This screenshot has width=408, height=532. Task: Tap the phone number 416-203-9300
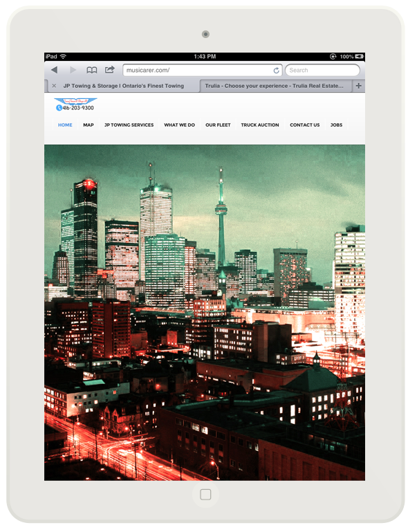(x=78, y=108)
